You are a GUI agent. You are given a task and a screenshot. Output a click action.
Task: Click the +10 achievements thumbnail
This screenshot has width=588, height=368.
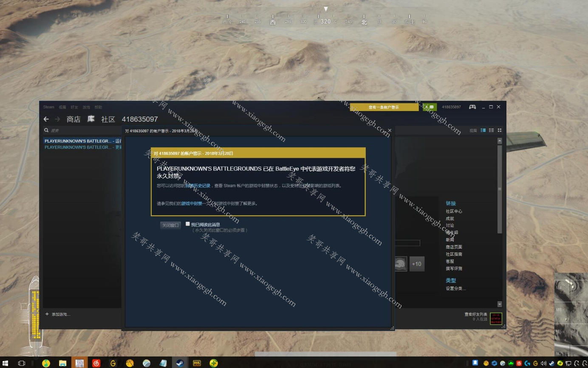tap(417, 264)
